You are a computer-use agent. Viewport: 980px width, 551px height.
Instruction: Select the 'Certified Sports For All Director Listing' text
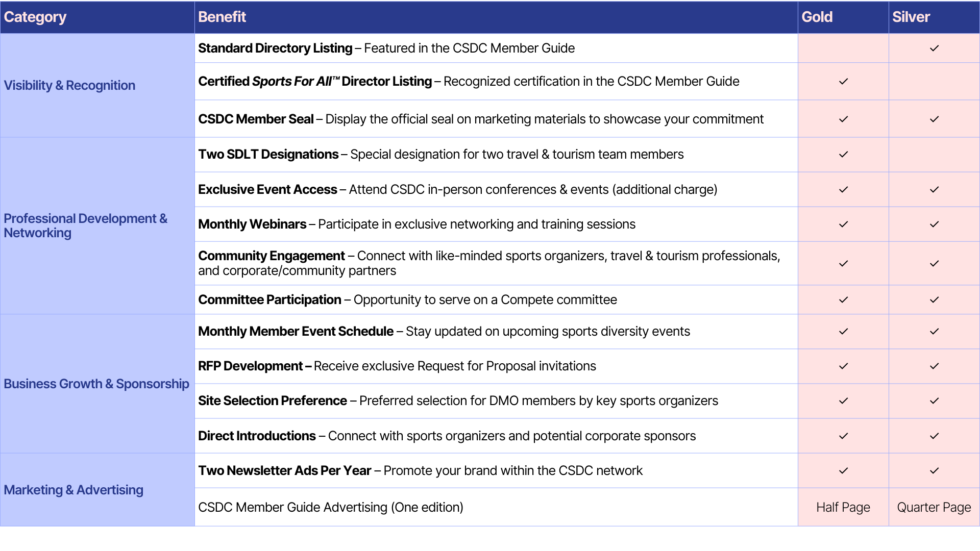pos(315,82)
